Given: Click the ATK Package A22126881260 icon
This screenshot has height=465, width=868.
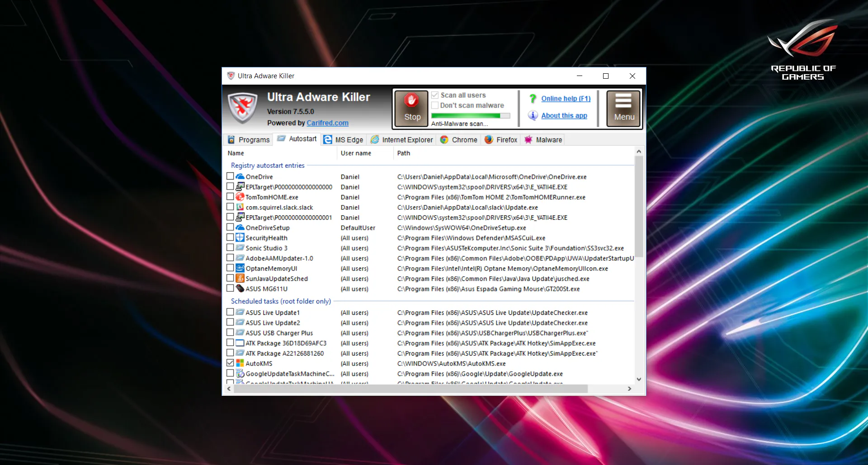Looking at the screenshot, I should pos(240,353).
